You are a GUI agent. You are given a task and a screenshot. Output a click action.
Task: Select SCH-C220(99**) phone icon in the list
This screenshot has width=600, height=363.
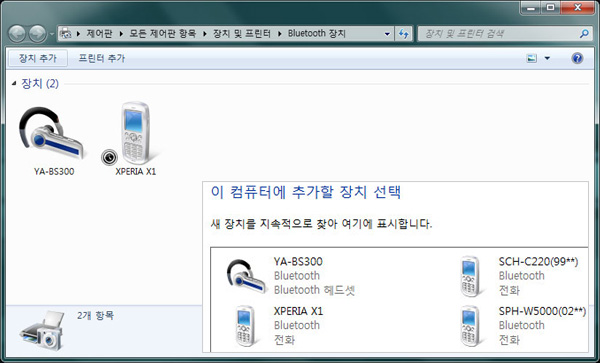tap(470, 277)
